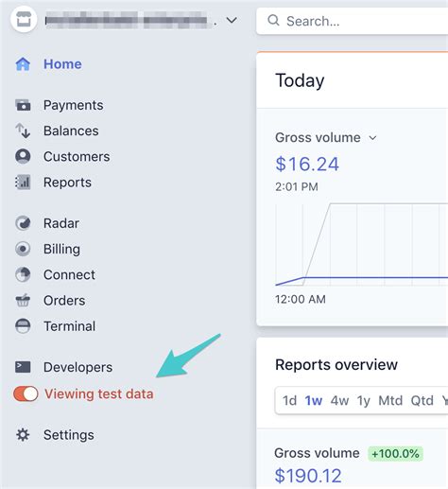Click the Balances arrows icon
The image size is (448, 489).
tap(23, 131)
